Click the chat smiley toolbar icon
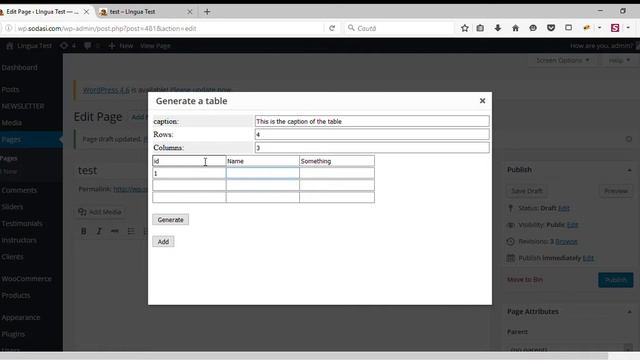 click(x=533, y=28)
